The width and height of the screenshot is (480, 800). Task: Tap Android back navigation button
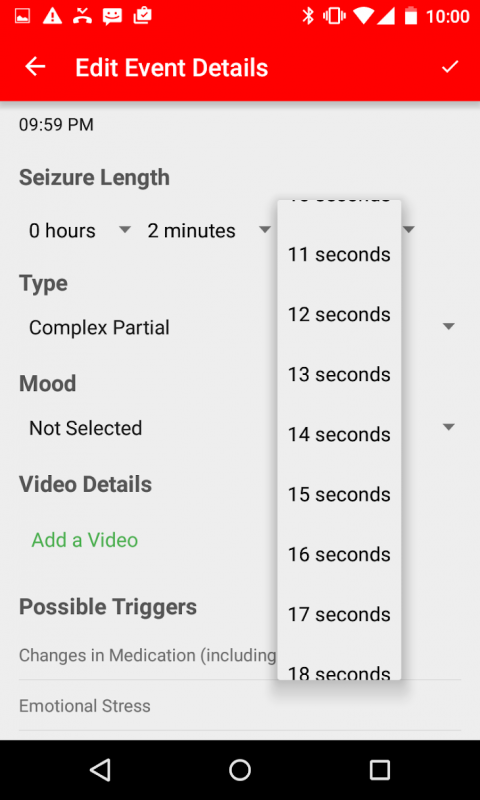click(100, 769)
